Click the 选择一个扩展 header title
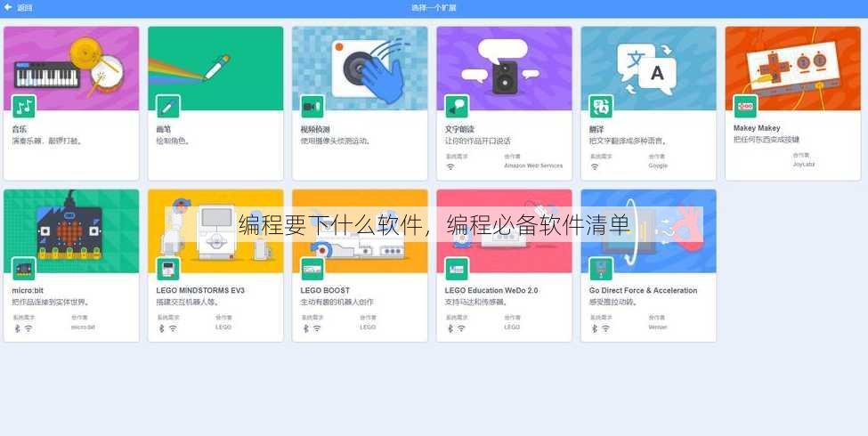This screenshot has width=868, height=436. pos(434,8)
